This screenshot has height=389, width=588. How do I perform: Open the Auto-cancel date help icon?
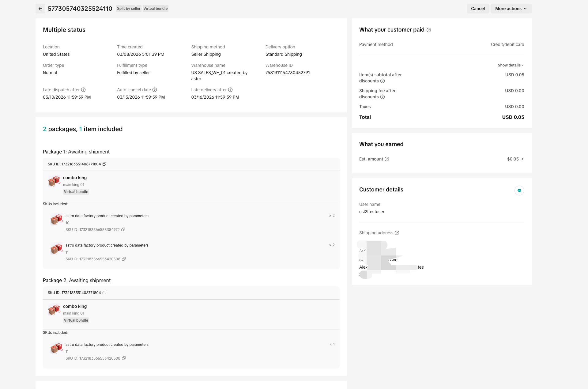[155, 90]
